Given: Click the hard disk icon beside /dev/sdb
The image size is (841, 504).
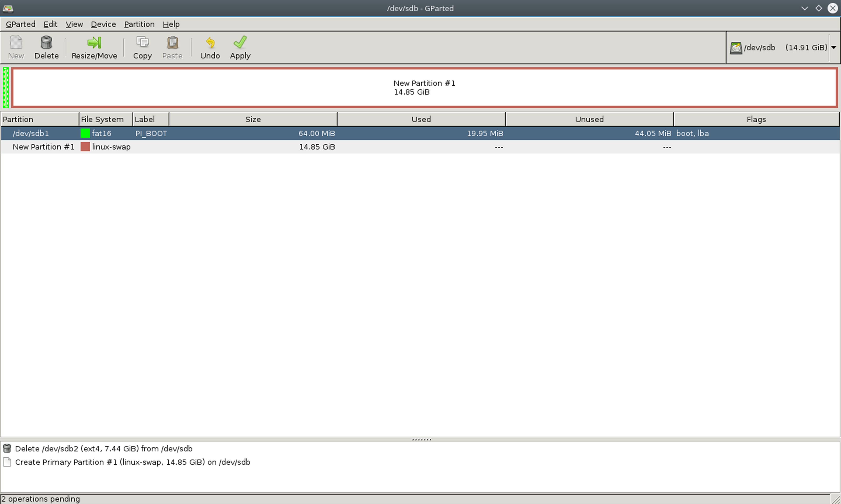Looking at the screenshot, I should pos(736,48).
